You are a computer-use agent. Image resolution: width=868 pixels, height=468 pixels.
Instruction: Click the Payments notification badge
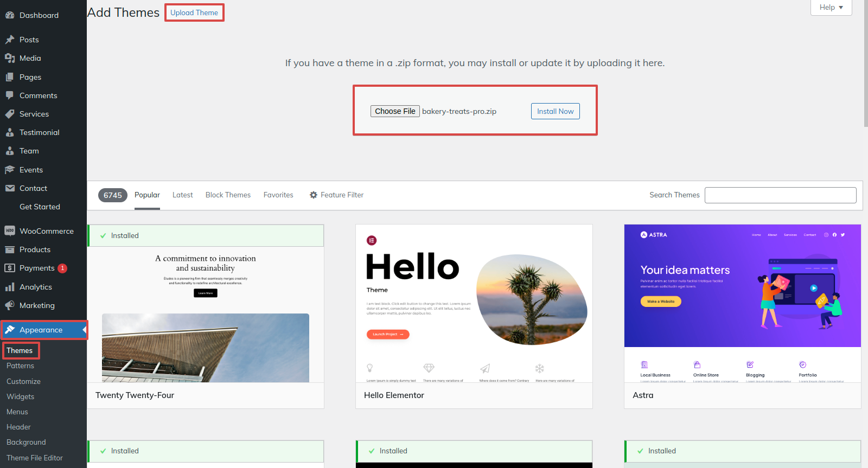click(x=62, y=268)
